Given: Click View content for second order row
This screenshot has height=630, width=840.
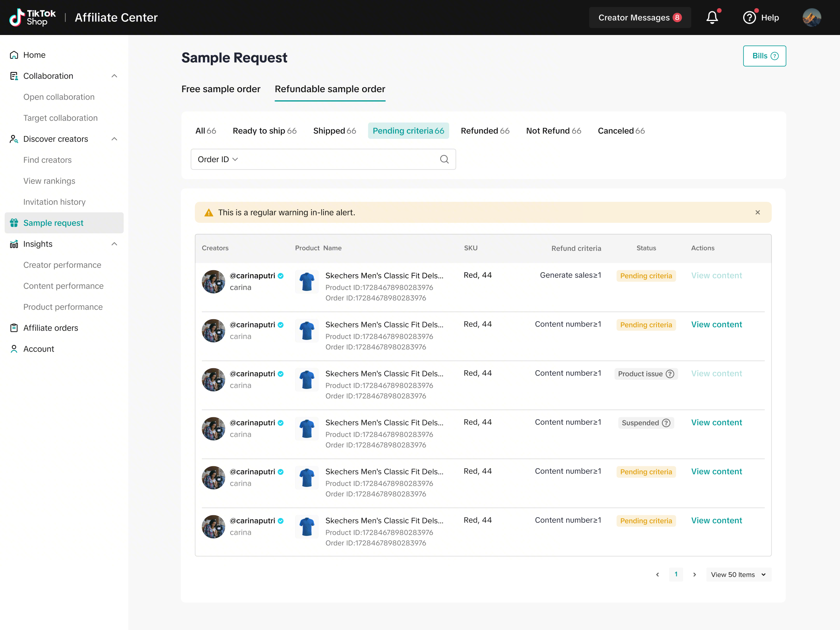Looking at the screenshot, I should [x=716, y=325].
